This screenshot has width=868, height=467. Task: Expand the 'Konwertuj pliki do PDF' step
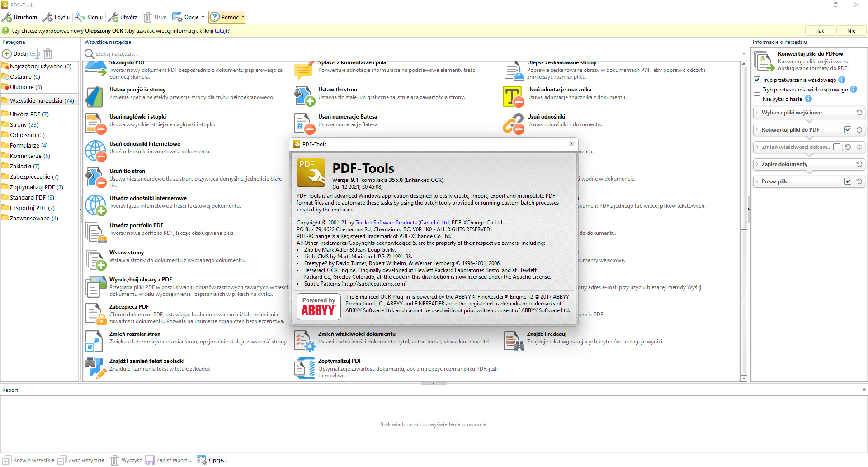point(757,130)
